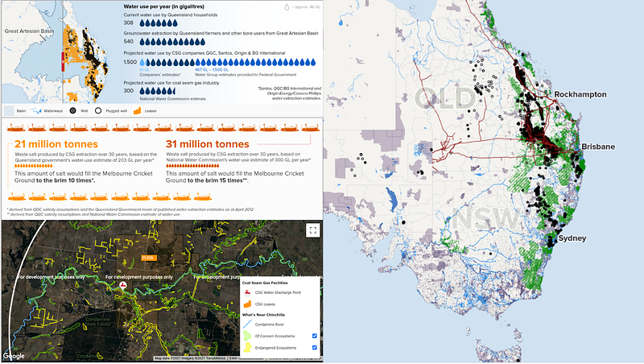The width and height of the screenshot is (644, 364).
Task: Click the 'Companies' estimates' caption
Action: 159,75
